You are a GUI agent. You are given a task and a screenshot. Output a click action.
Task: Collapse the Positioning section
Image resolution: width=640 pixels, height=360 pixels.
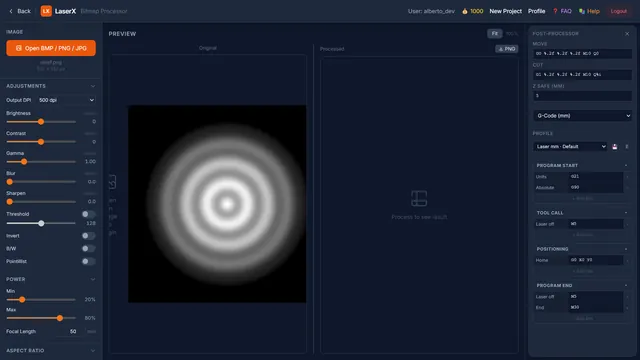pyautogui.click(x=626, y=249)
